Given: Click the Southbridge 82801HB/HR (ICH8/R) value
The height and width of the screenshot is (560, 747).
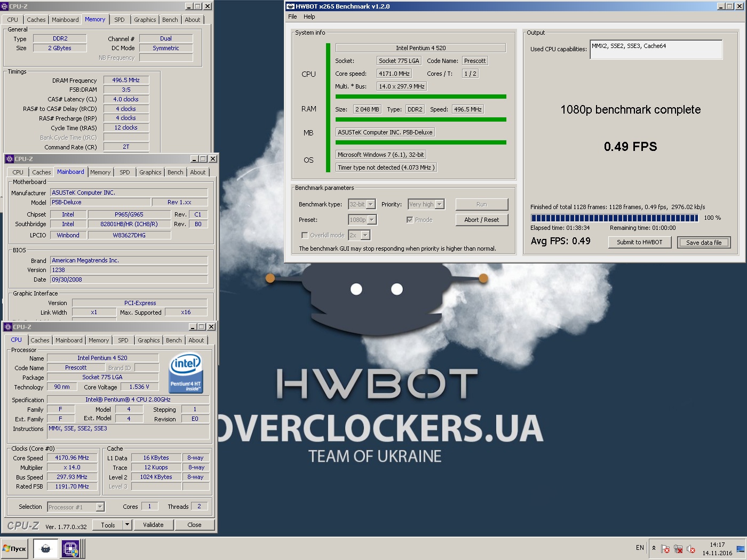Looking at the screenshot, I should pyautogui.click(x=129, y=224).
